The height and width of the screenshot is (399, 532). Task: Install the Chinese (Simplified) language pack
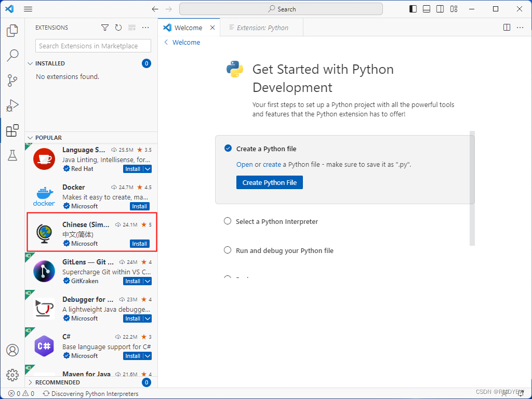coord(140,244)
